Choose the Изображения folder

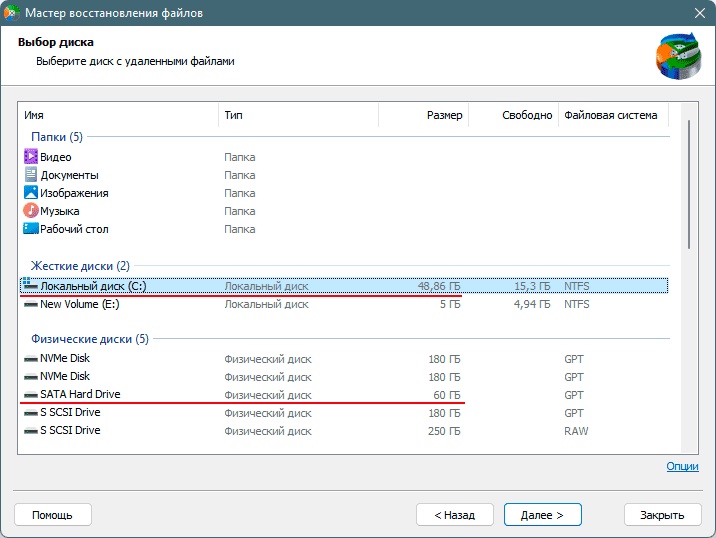pos(344,193)
